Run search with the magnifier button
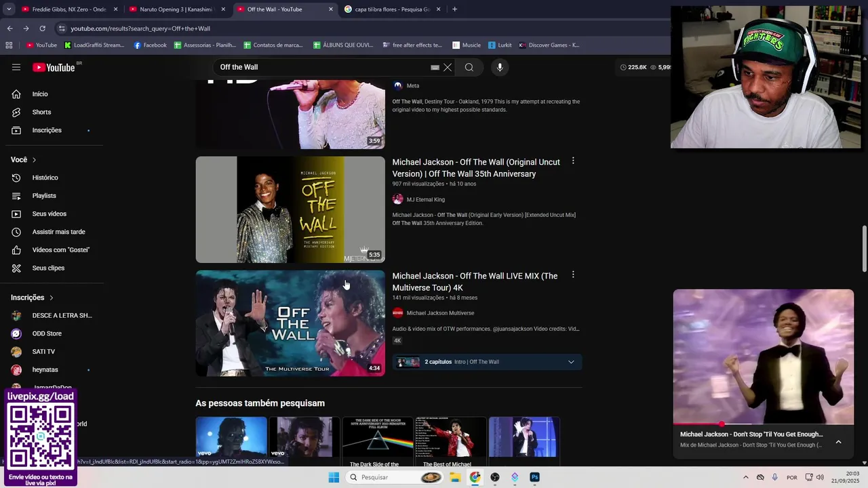Viewport: 868px width, 488px height. tap(469, 67)
